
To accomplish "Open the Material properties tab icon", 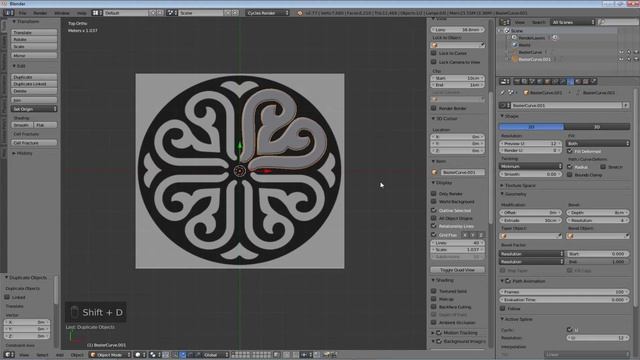I will (x=578, y=82).
